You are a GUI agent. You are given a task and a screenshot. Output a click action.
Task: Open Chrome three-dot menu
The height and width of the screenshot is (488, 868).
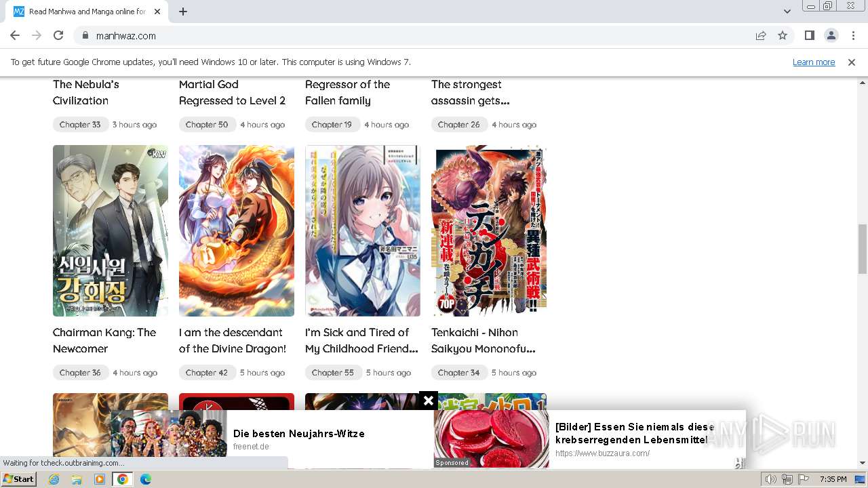pos(852,35)
